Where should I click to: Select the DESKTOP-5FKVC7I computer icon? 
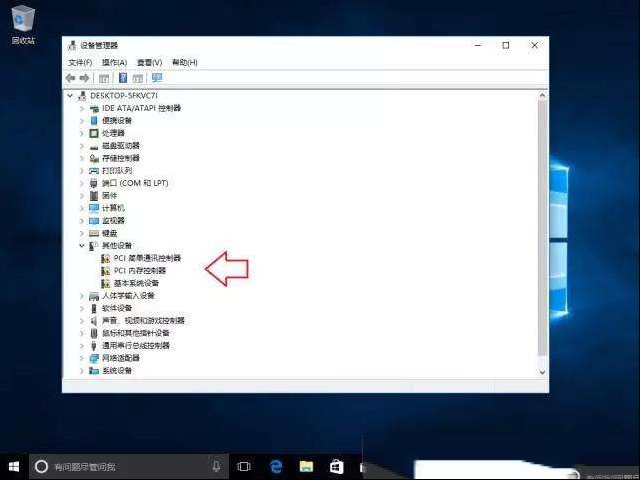(x=82, y=96)
